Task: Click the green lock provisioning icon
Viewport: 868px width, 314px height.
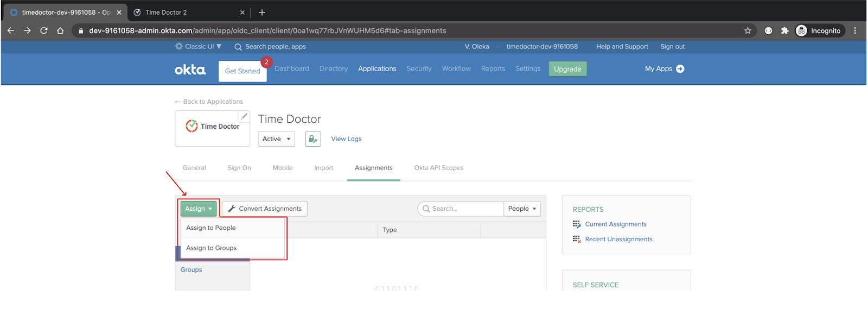Action: pos(313,139)
